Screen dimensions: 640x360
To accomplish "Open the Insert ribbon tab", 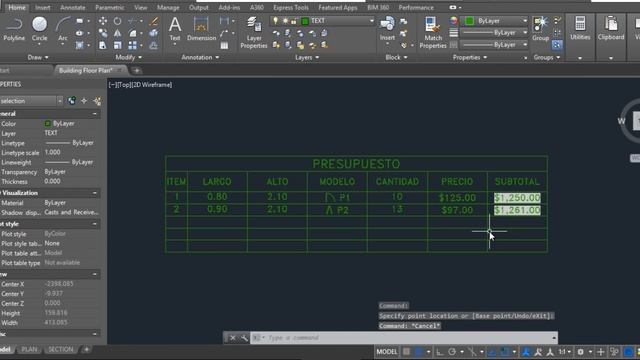I will pyautogui.click(x=42, y=7).
